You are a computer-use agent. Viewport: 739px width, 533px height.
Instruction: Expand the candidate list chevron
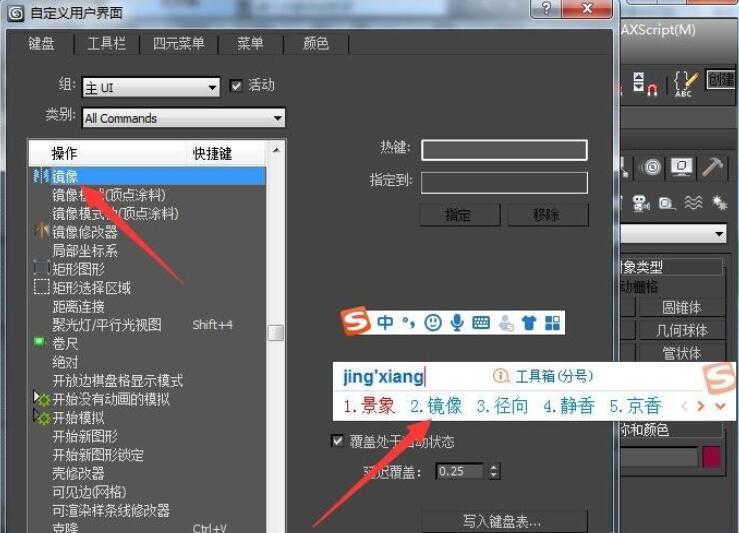coord(720,406)
